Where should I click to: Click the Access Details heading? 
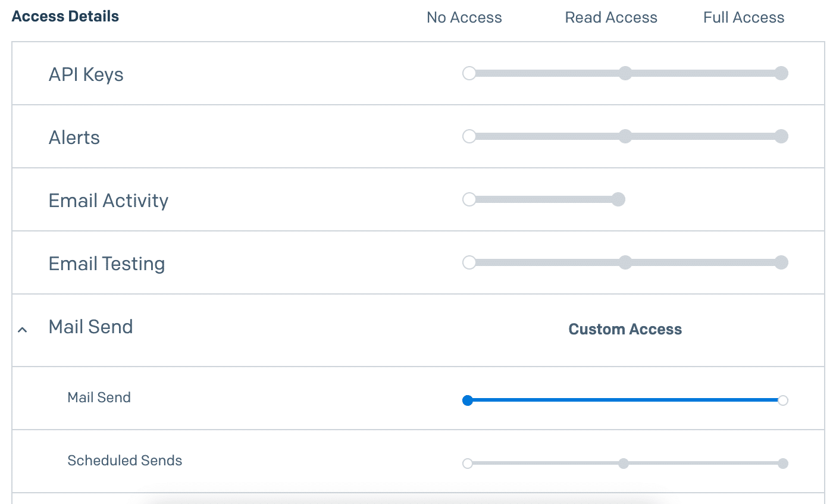tap(65, 16)
